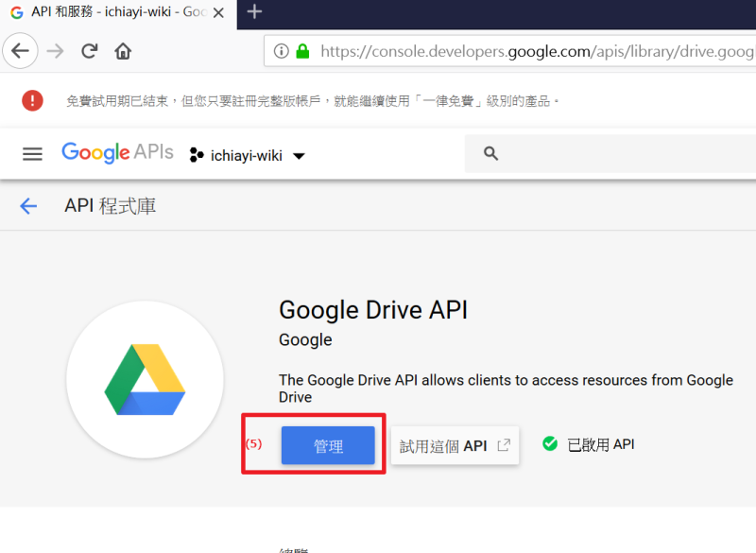The width and height of the screenshot is (756, 553).
Task: Click the Google favicon on the tab
Action: [x=17, y=12]
